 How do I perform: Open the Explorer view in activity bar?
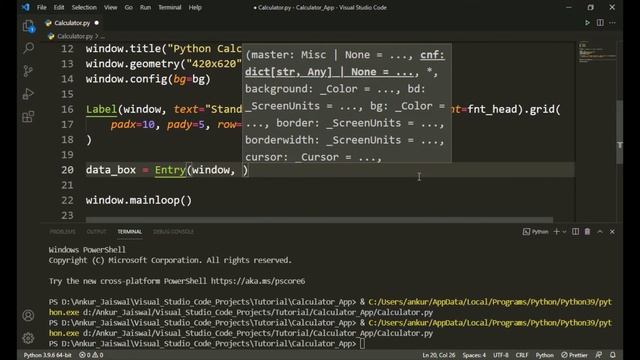coord(28,26)
